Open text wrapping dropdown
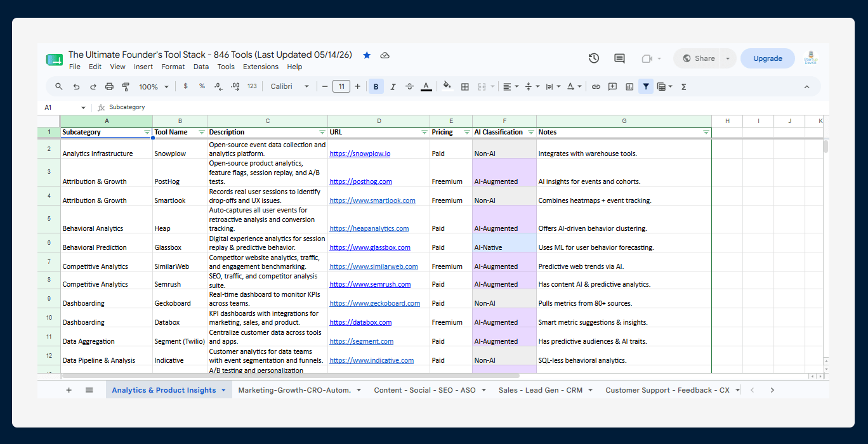The image size is (868, 444). tap(552, 87)
